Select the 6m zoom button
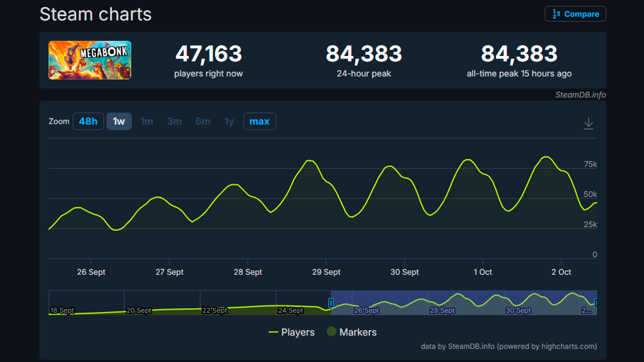The width and height of the screenshot is (644, 362). (x=203, y=121)
